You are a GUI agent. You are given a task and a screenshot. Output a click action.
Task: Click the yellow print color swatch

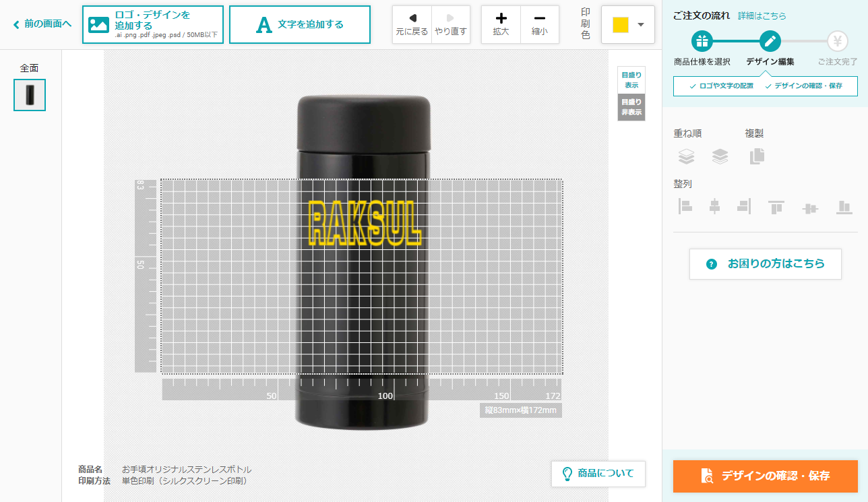pyautogui.click(x=621, y=24)
